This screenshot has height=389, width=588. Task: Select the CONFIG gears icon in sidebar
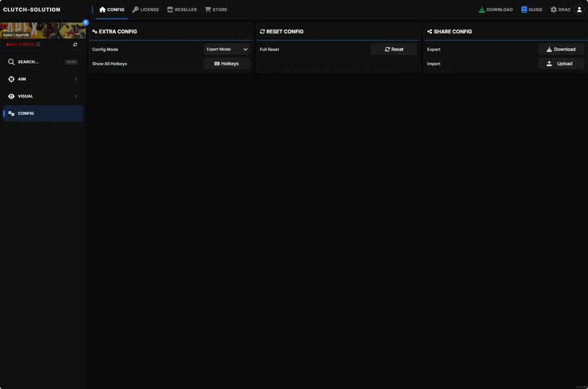point(11,113)
